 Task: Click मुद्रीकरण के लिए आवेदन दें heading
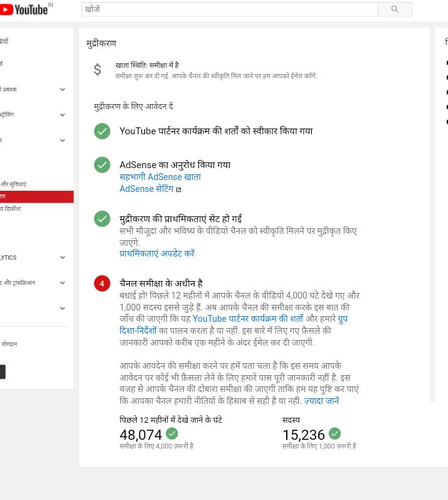(x=134, y=106)
